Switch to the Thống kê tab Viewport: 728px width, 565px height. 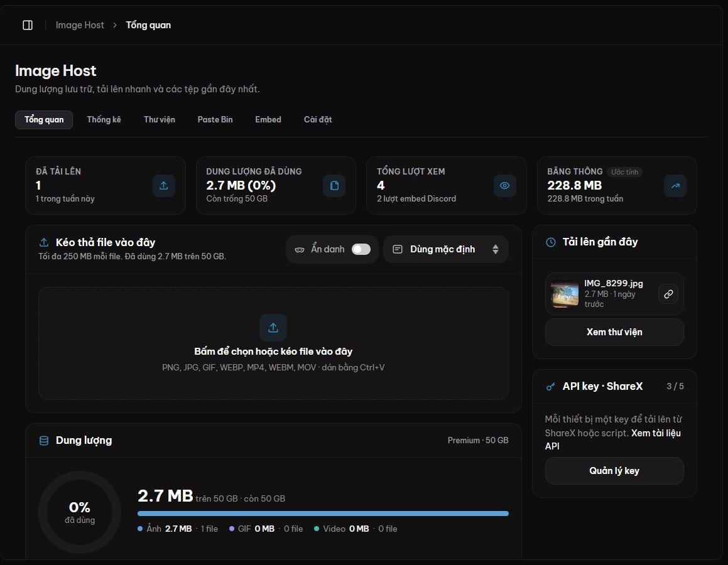(x=104, y=120)
